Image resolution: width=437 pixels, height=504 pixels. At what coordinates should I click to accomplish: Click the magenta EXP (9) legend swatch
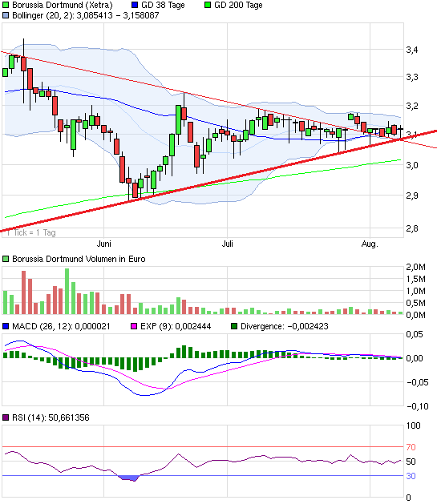tap(134, 327)
